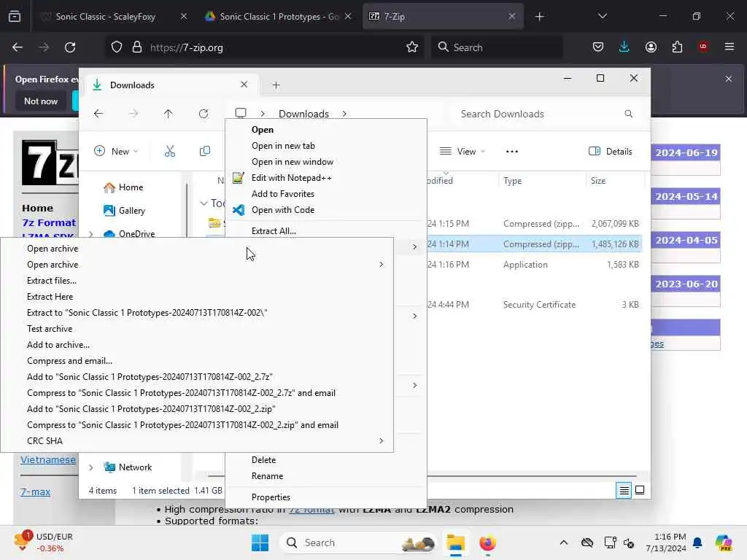Collapse the Today group
Screen dimensions: 747x560
[x=204, y=203]
